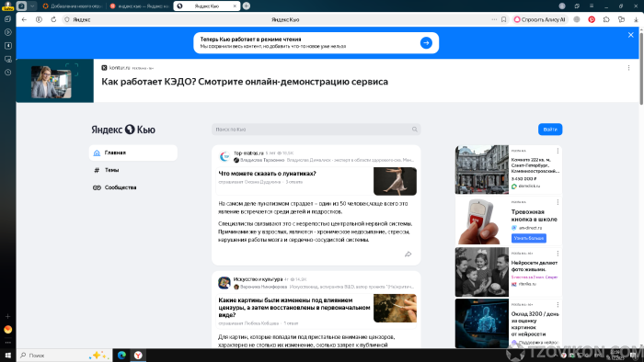Image resolution: width=644 pixels, height=362 pixels.
Task: Open the Windows Start button
Action: (7, 356)
